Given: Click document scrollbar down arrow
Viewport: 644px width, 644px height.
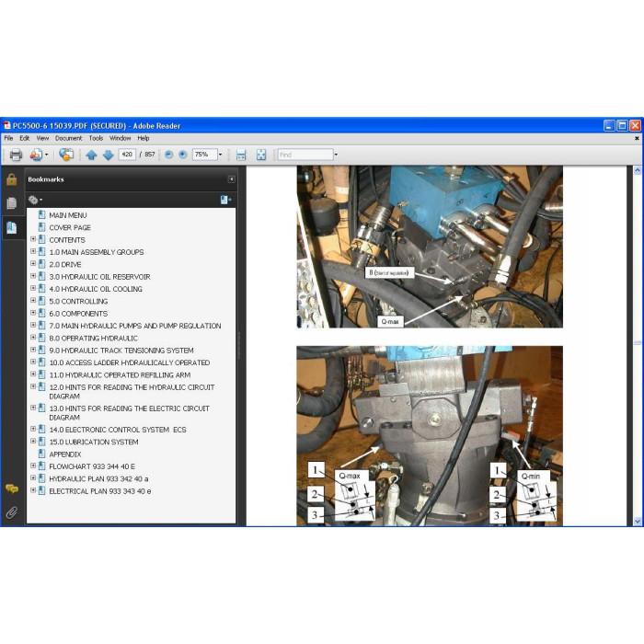Looking at the screenshot, I should [x=638, y=522].
